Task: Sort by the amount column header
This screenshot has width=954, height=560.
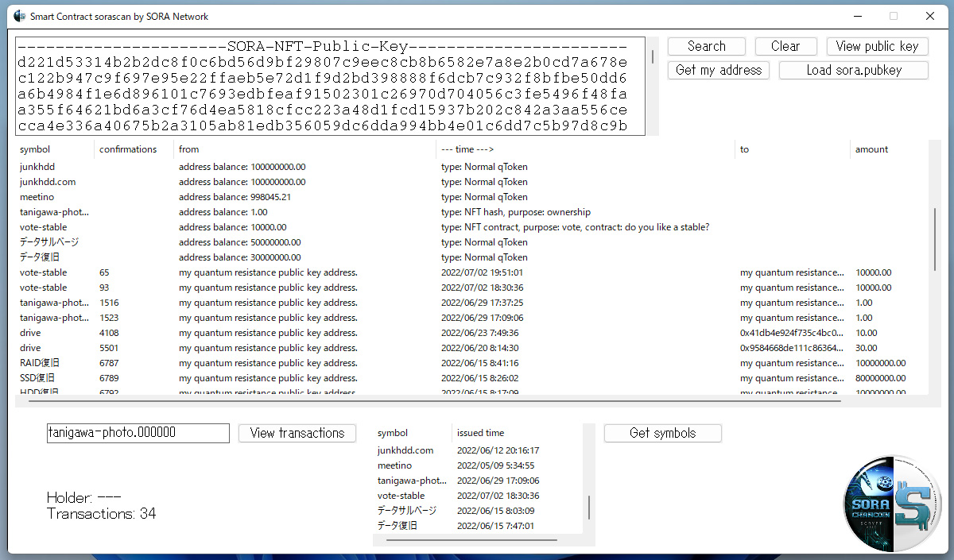Action: 890,149
